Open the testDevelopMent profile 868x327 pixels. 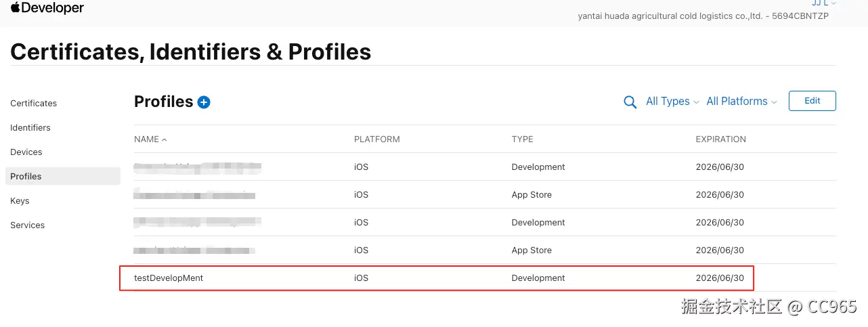point(169,278)
